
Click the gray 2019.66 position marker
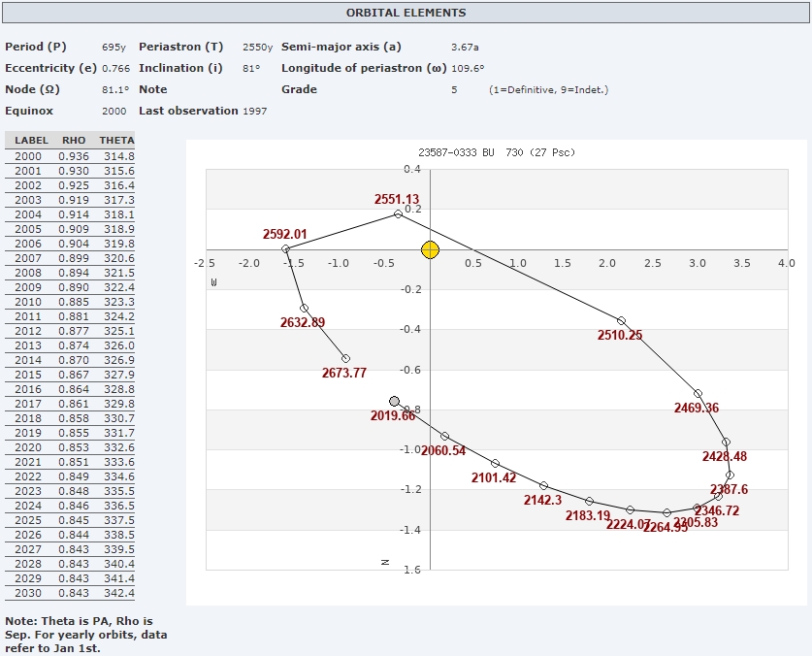pyautogui.click(x=394, y=401)
